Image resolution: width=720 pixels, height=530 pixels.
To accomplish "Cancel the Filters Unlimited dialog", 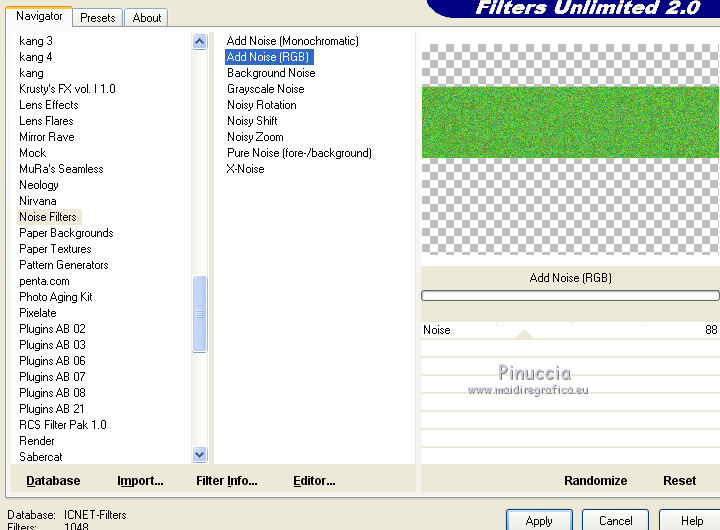I will coord(615,520).
